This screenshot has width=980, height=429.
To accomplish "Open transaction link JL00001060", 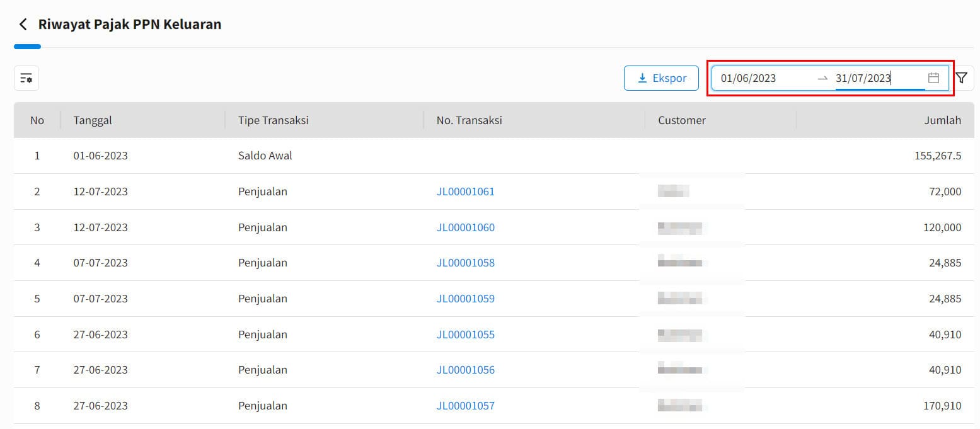I will (x=466, y=227).
